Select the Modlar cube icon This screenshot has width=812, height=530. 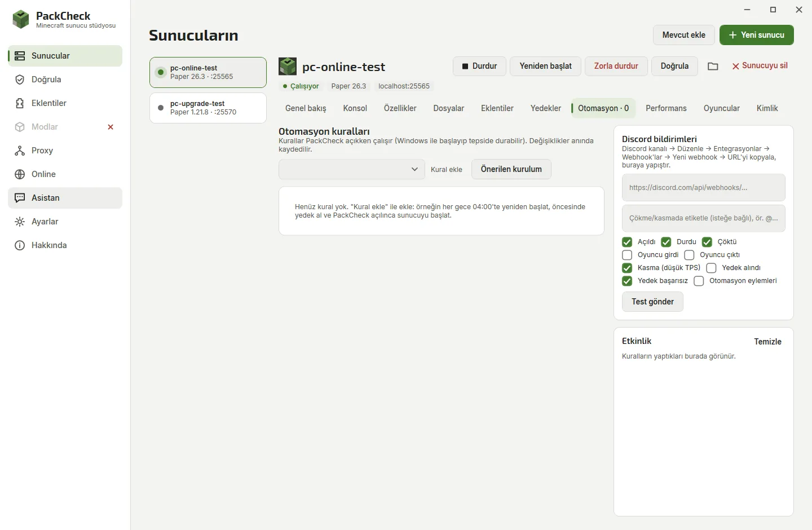[20, 127]
